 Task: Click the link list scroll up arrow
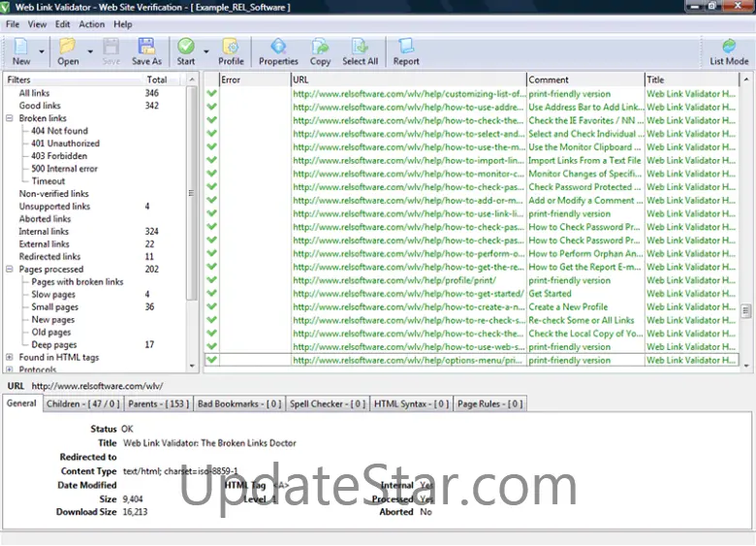pos(746,80)
